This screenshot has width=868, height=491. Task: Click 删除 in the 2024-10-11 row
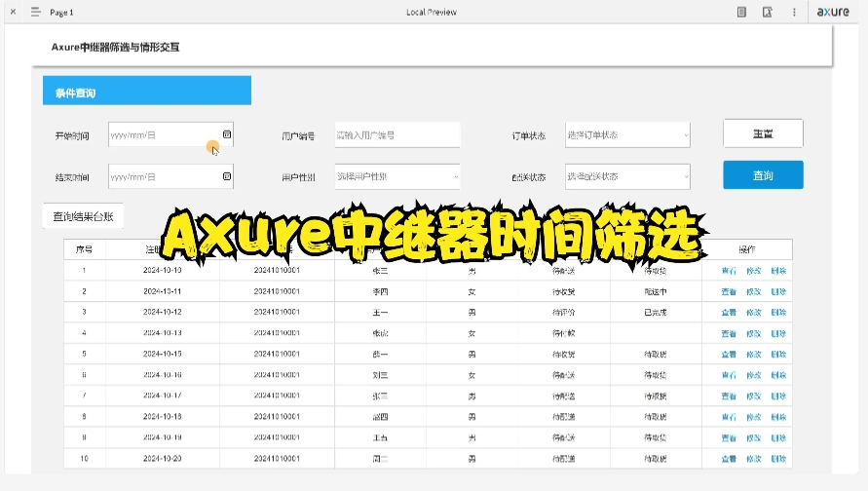779,291
